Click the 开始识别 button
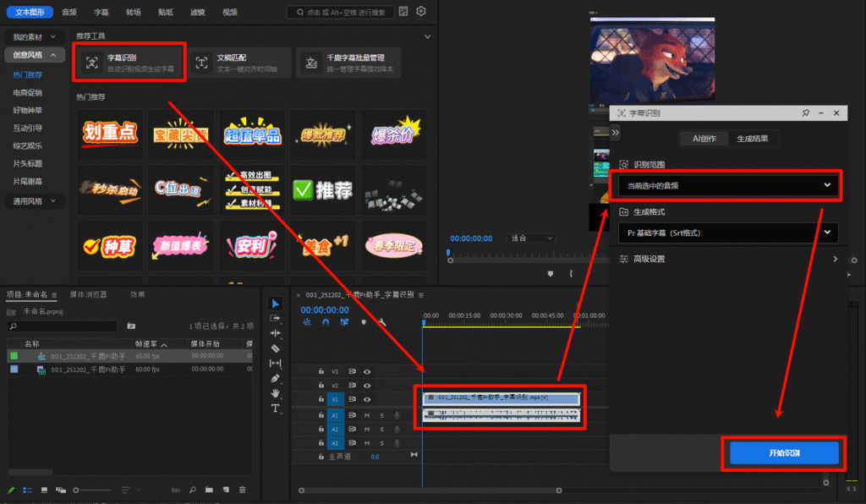The width and height of the screenshot is (866, 504). point(784,453)
